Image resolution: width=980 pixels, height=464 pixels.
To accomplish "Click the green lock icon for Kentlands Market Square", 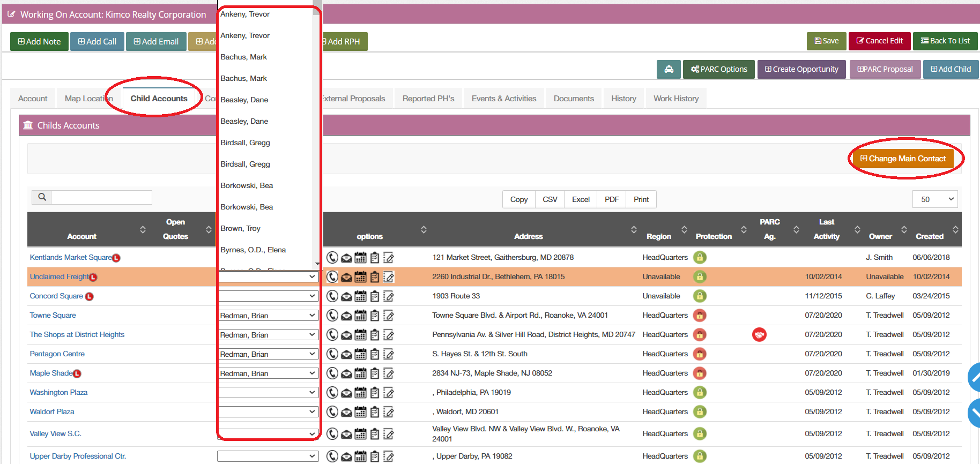I will (700, 257).
